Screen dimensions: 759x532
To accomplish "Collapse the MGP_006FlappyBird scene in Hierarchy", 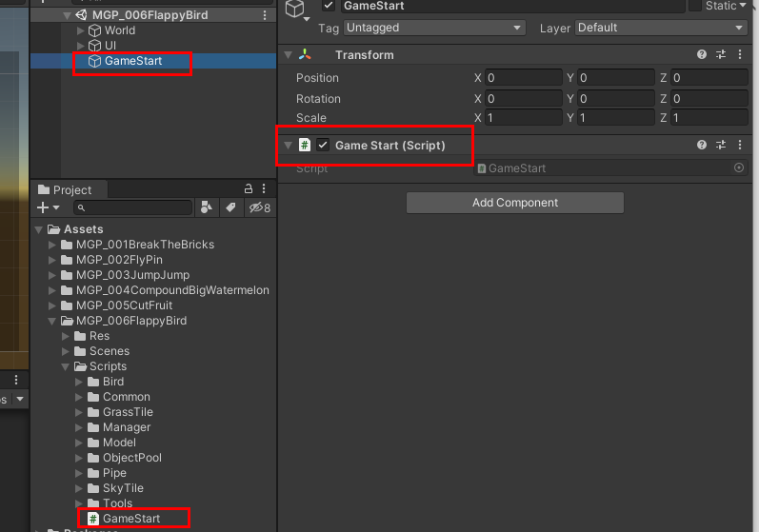I will point(68,15).
